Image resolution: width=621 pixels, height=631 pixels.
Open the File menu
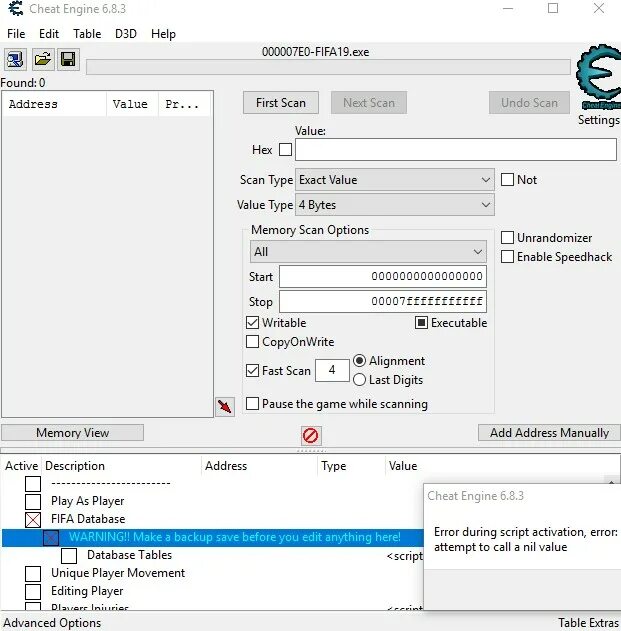[16, 34]
